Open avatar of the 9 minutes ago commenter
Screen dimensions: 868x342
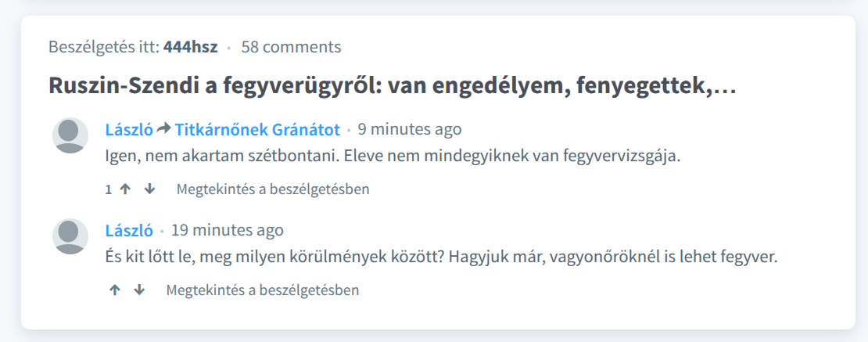[x=70, y=135]
